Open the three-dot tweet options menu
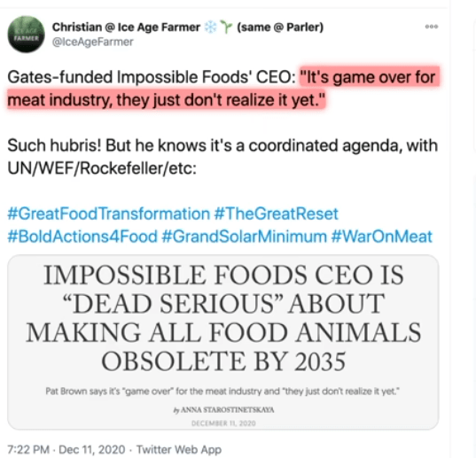The image size is (476, 458). 432,27
